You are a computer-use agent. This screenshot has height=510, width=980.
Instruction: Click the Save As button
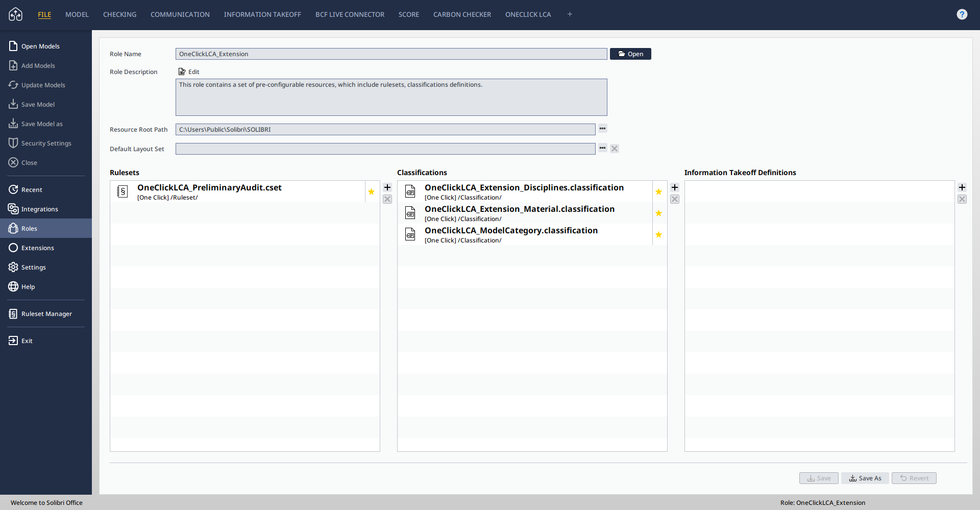point(865,478)
